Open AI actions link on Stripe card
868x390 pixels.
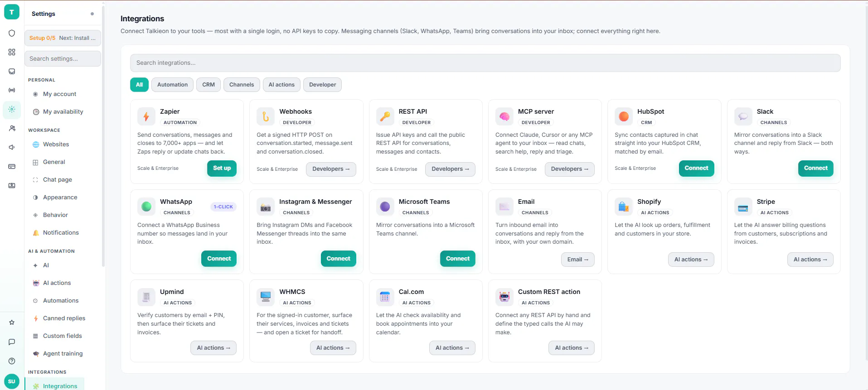point(810,260)
